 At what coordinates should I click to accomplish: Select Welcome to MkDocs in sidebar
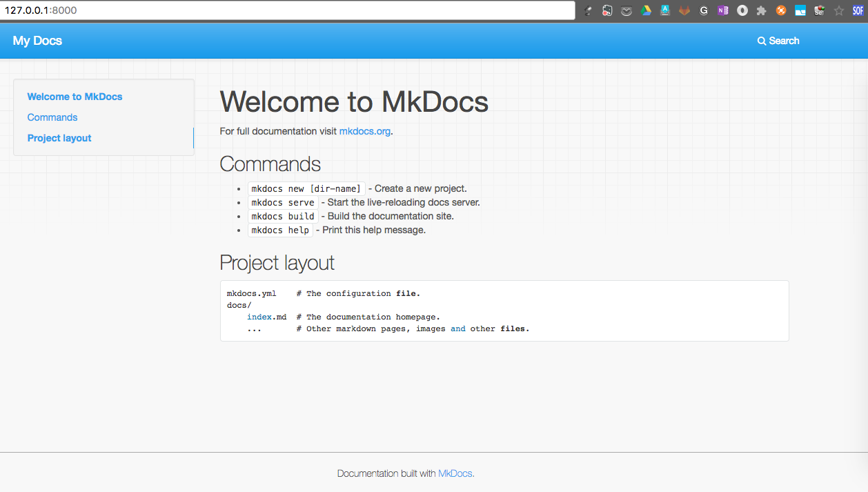[x=75, y=97]
